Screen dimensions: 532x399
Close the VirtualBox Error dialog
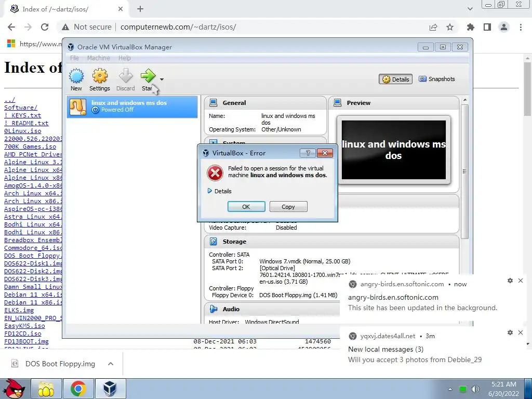[325, 153]
